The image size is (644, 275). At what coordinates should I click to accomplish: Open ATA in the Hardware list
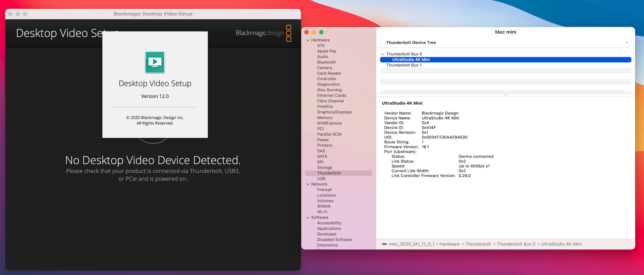coord(321,46)
